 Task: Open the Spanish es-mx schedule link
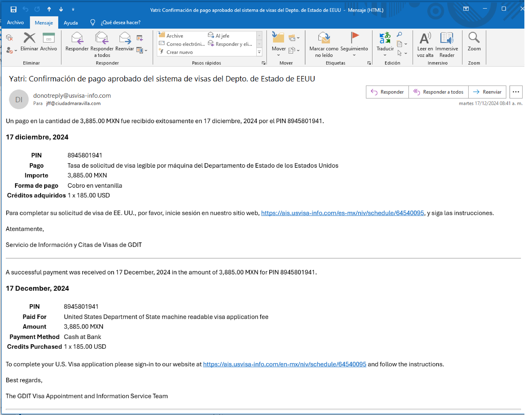pos(342,213)
